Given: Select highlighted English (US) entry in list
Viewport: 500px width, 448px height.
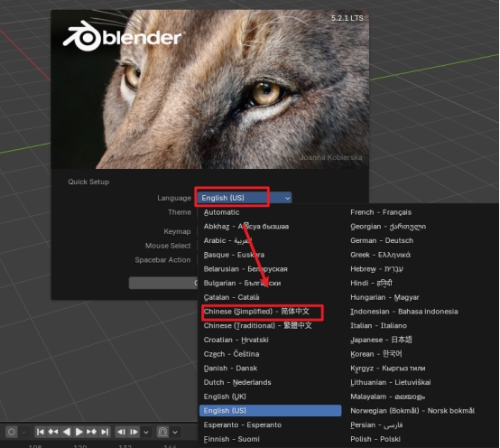Looking at the screenshot, I should click(x=270, y=411).
